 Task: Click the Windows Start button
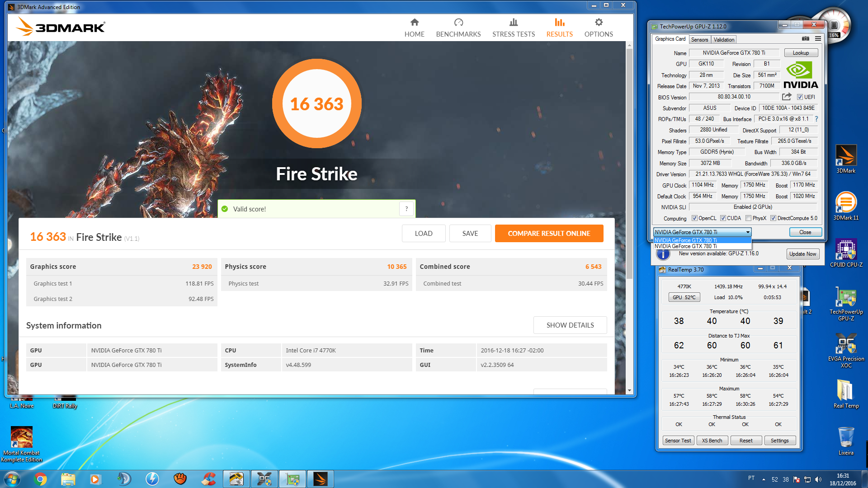pos(12,479)
